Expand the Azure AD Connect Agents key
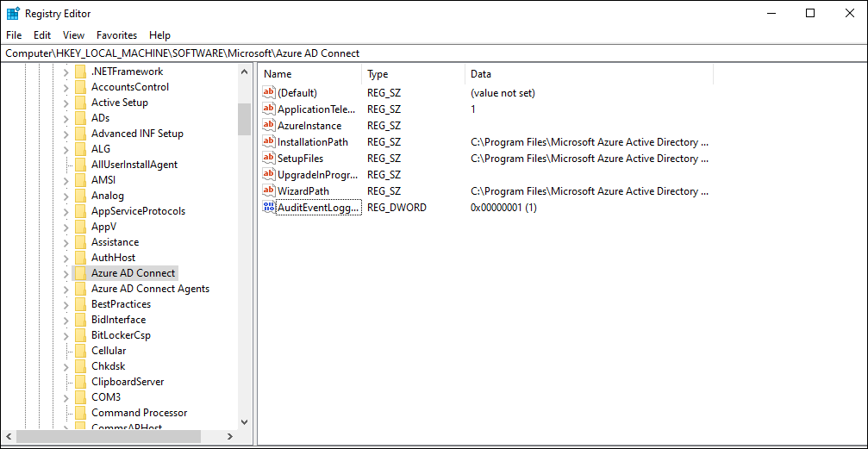Viewport: 868px width, 449px height. tap(66, 289)
